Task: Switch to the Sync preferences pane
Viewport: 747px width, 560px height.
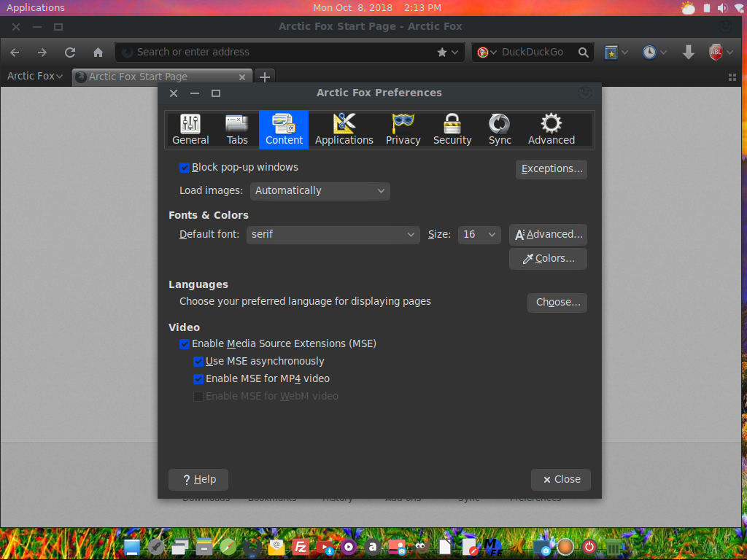Action: (500, 130)
